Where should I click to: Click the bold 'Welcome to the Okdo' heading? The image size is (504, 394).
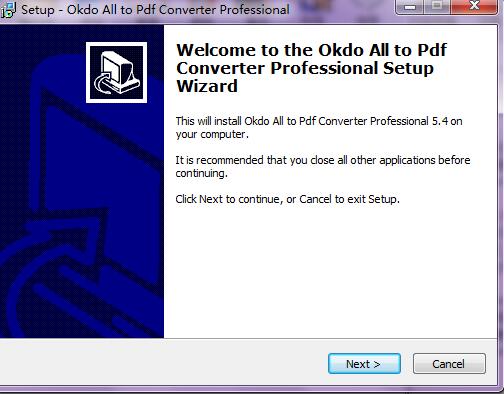pyautogui.click(x=312, y=68)
